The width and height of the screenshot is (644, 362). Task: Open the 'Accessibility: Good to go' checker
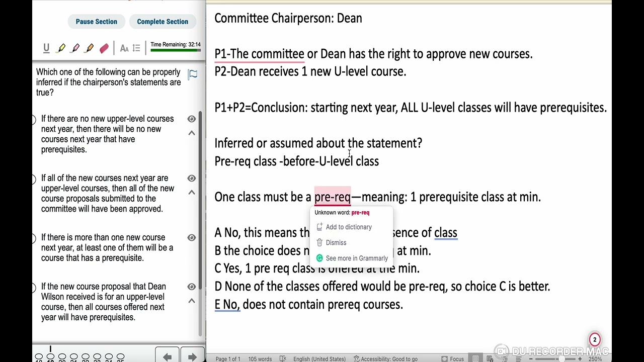pyautogui.click(x=385, y=359)
